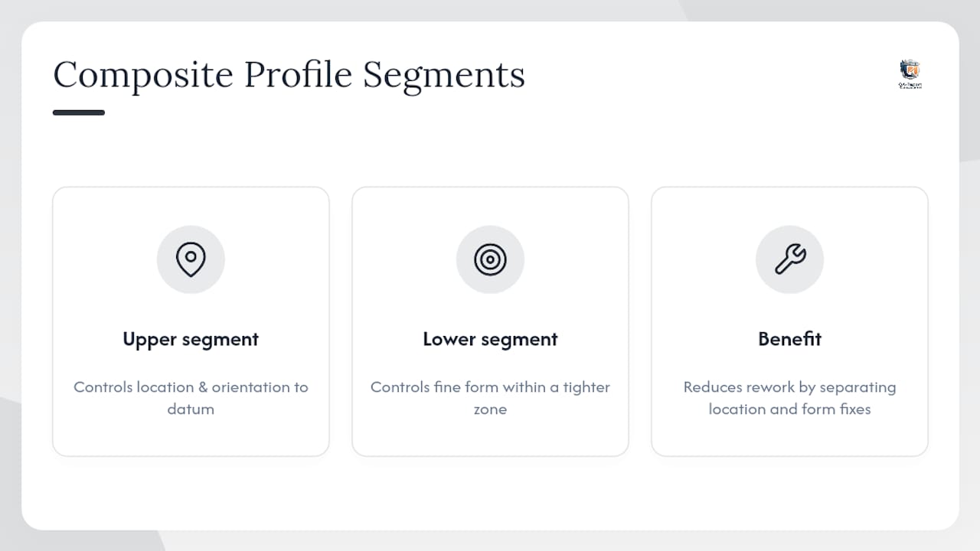Click the bullseye target icon
The image size is (980, 551).
490,259
